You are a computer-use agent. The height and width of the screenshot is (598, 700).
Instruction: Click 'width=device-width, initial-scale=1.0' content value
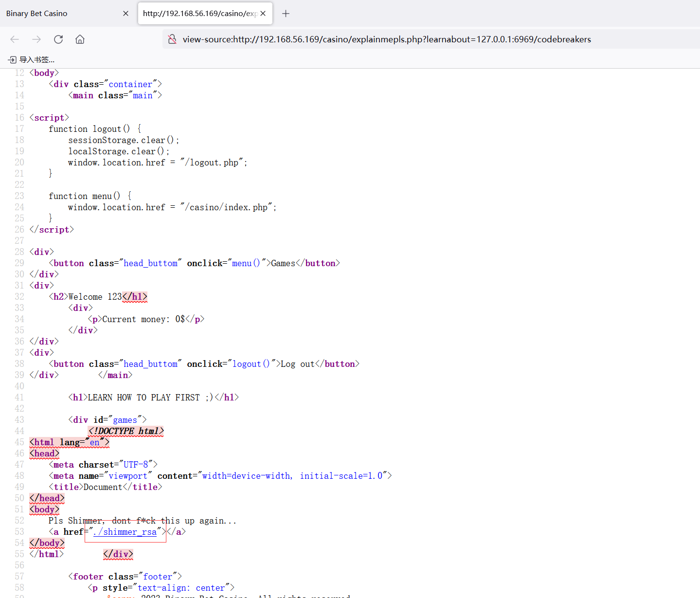click(292, 476)
